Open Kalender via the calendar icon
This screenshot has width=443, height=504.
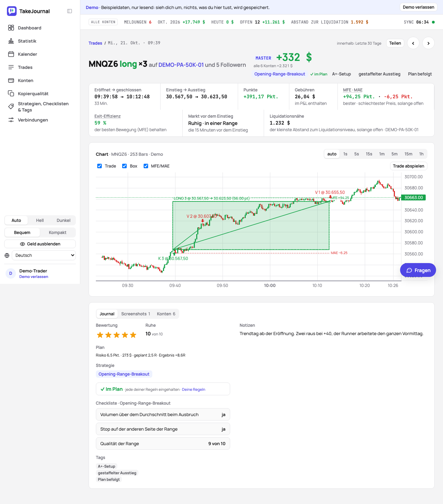coord(11,54)
